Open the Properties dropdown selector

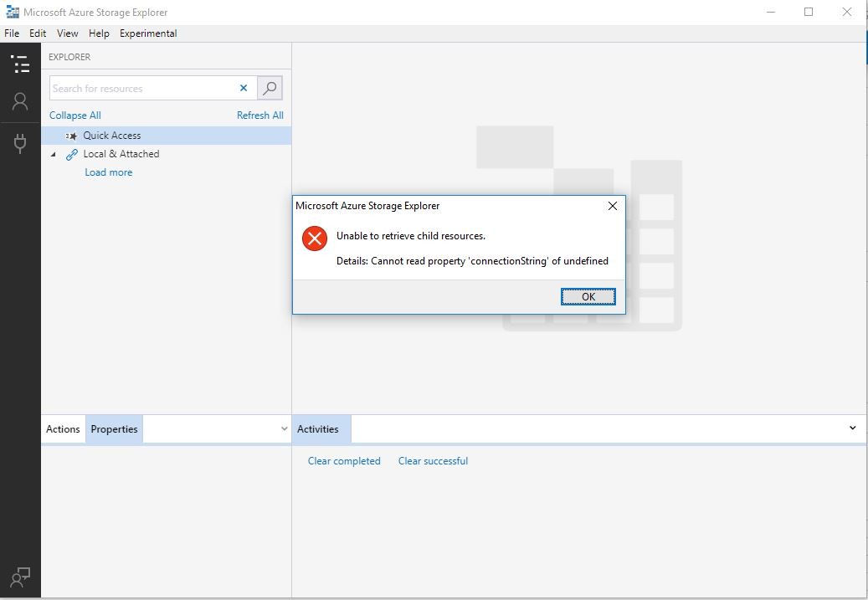(x=285, y=428)
